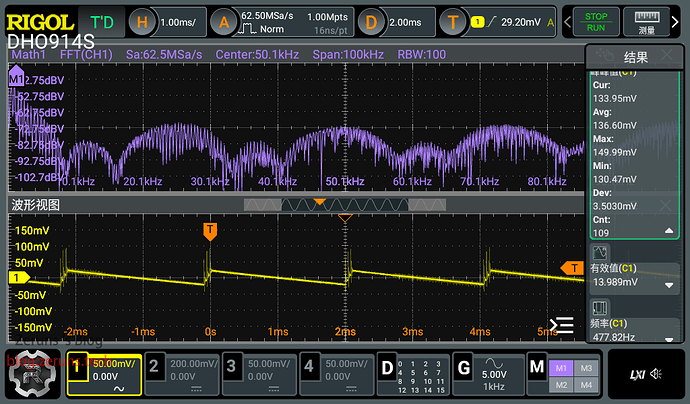Click the RIGOL logo
The width and height of the screenshot is (690, 404).
click(39, 21)
